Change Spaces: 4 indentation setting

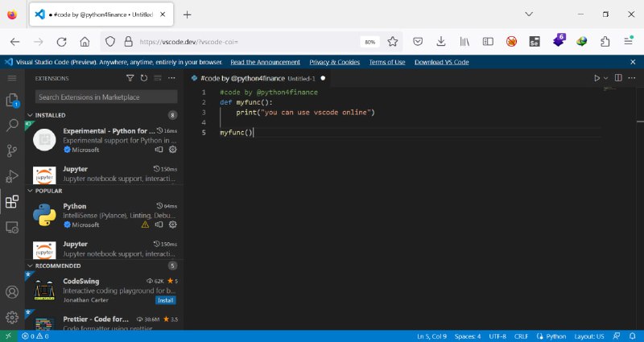468,336
